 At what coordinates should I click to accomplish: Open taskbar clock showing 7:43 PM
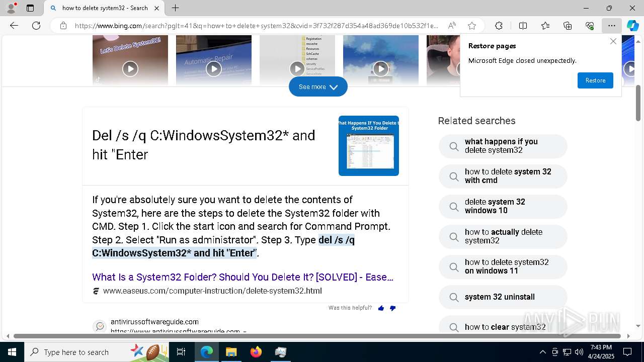point(601,352)
